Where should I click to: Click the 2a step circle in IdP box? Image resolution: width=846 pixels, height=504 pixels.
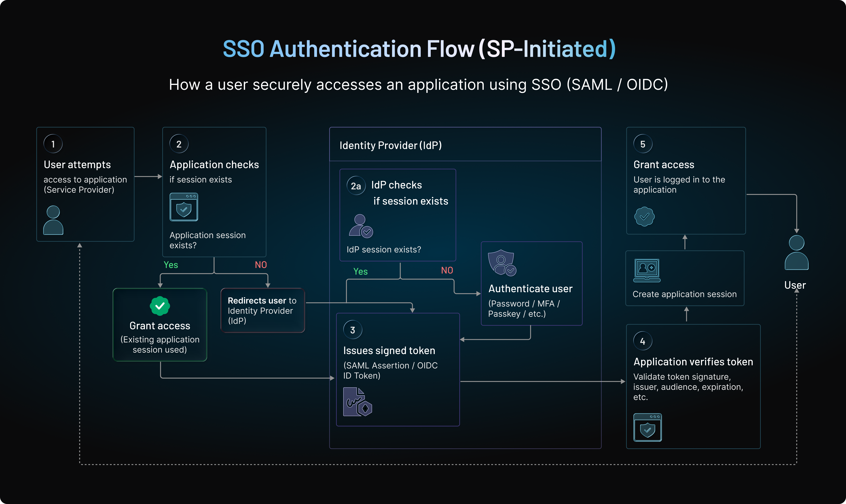356,186
